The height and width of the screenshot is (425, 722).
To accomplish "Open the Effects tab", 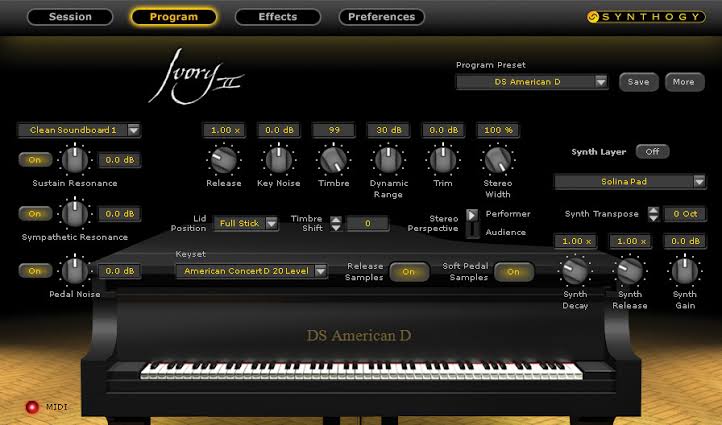I will [278, 17].
